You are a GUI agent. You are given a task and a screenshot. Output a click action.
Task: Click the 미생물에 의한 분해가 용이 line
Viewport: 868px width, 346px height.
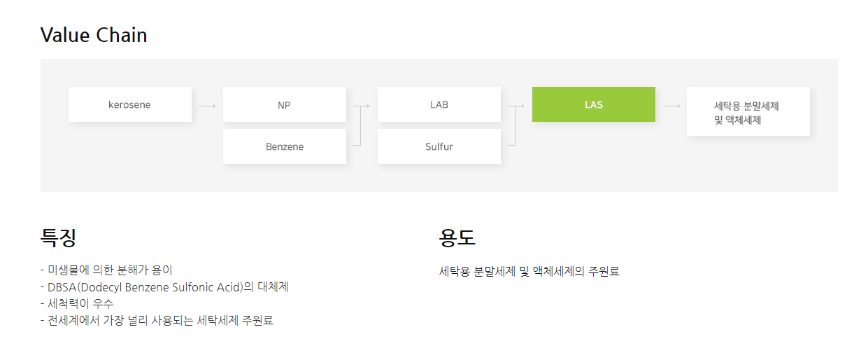click(106, 270)
